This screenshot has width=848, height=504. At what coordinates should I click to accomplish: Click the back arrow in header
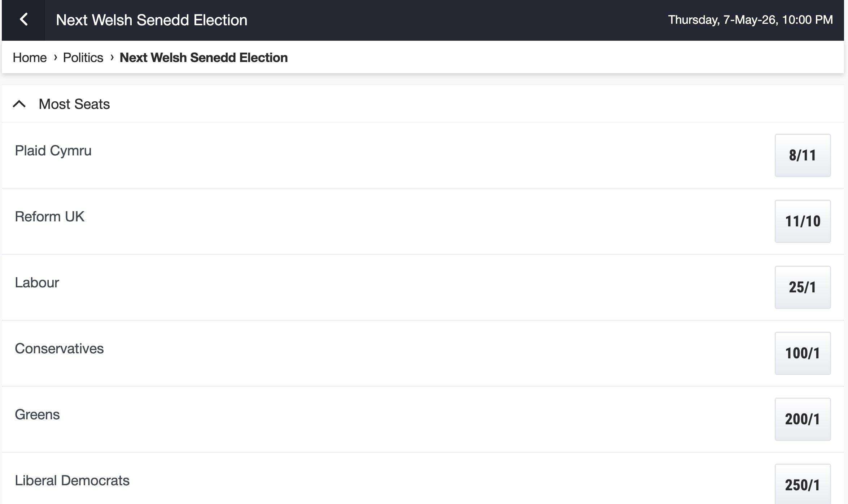[24, 19]
